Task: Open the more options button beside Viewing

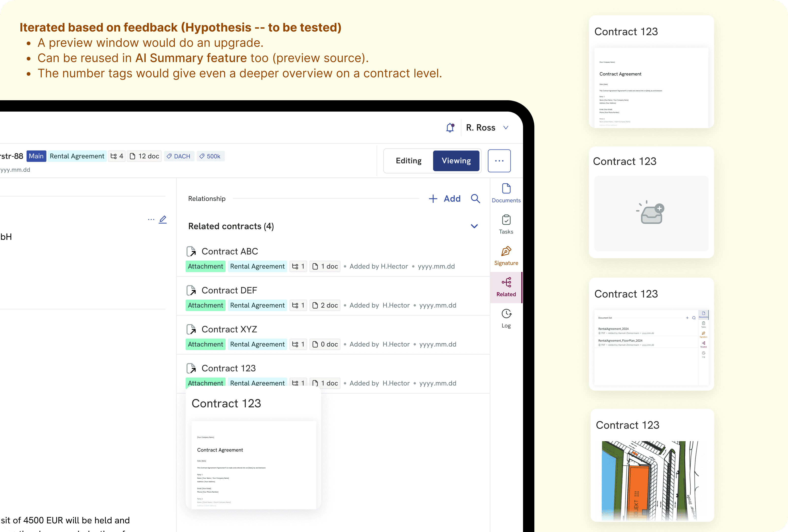Action: tap(499, 161)
